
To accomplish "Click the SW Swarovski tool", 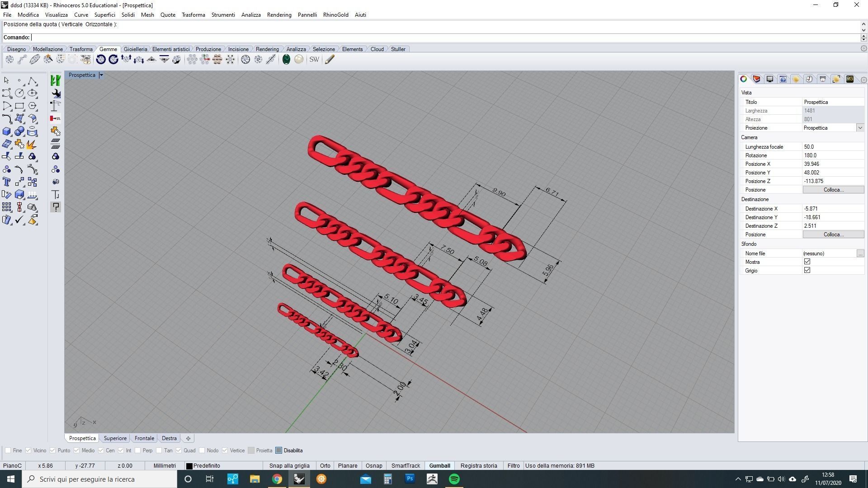I will pyautogui.click(x=314, y=59).
